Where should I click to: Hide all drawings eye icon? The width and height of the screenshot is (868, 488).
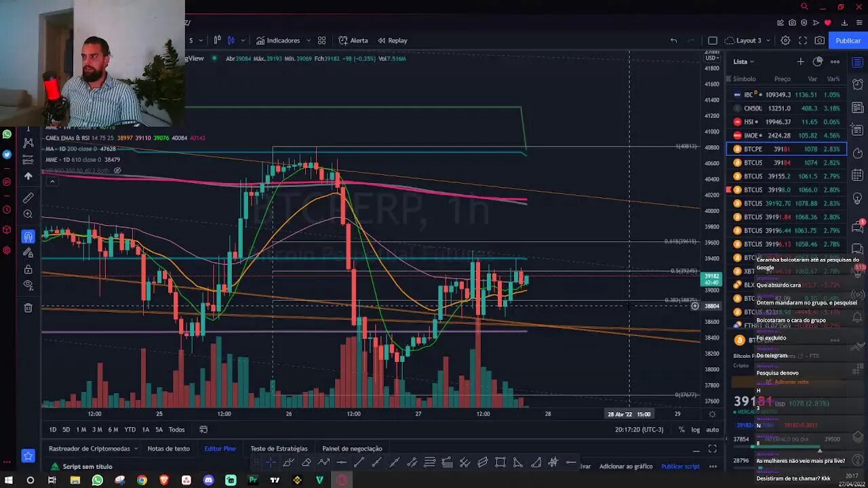point(28,285)
